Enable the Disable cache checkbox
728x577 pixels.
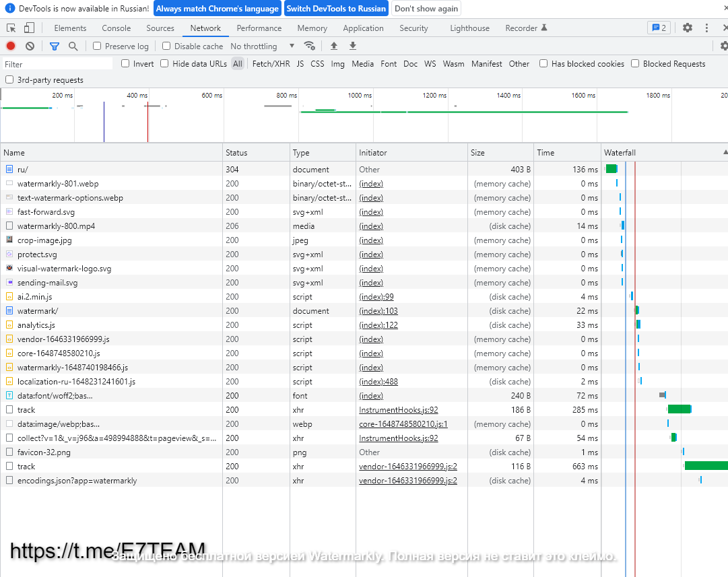166,46
